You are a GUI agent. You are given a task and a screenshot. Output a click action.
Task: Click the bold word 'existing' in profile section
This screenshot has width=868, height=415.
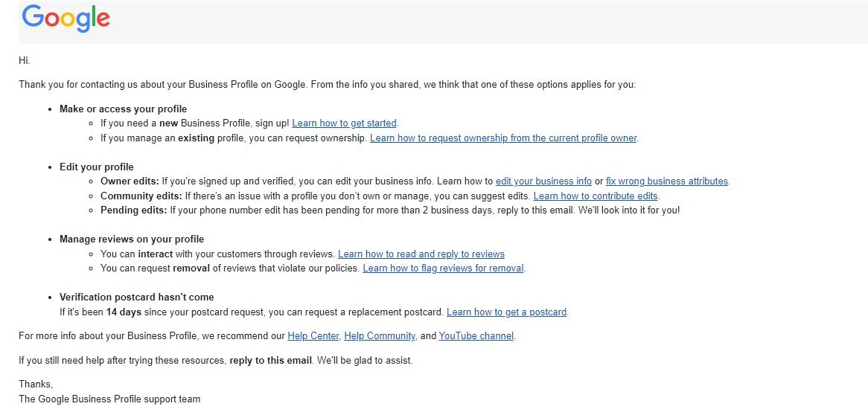point(196,138)
